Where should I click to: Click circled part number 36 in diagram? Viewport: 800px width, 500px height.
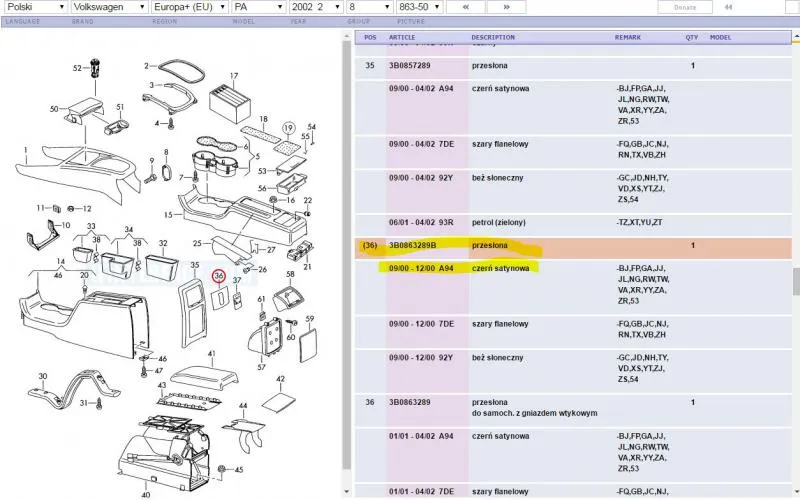coord(220,277)
